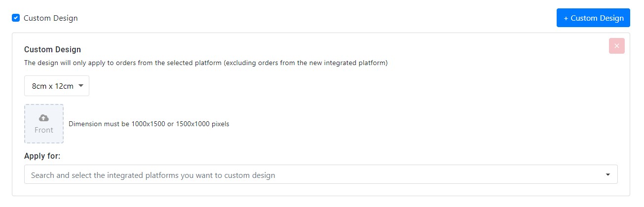Click the plus sign on the blue button
This screenshot has width=644, height=207.
point(566,18)
